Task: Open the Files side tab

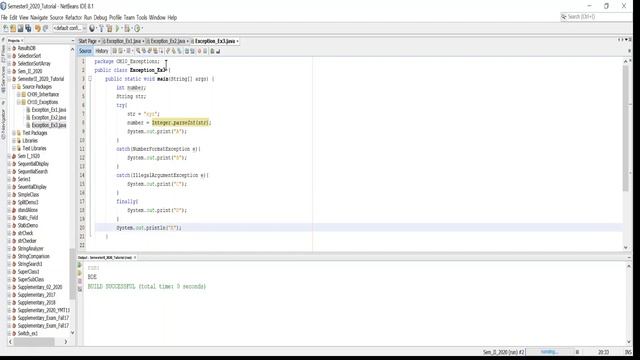Action: click(x=3, y=55)
